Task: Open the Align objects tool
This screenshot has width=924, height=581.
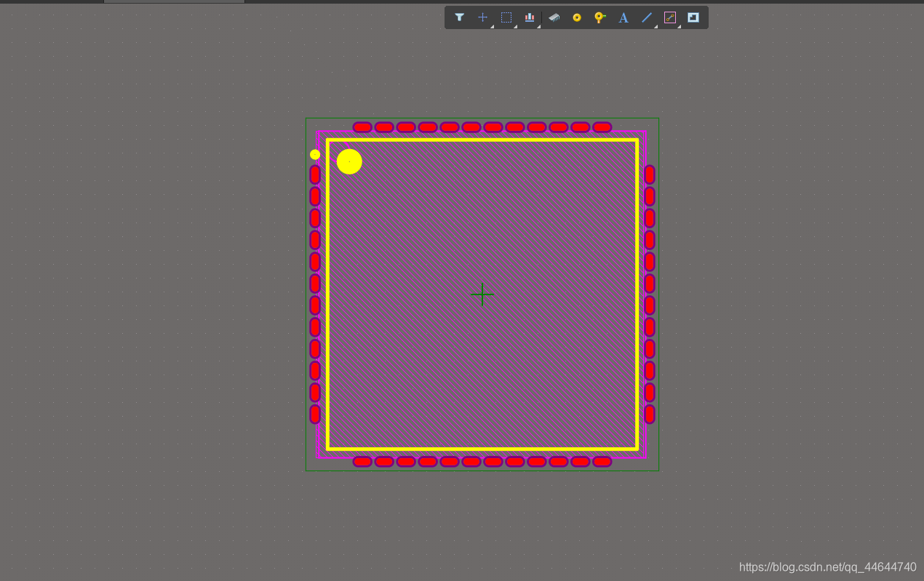Action: tap(530, 17)
